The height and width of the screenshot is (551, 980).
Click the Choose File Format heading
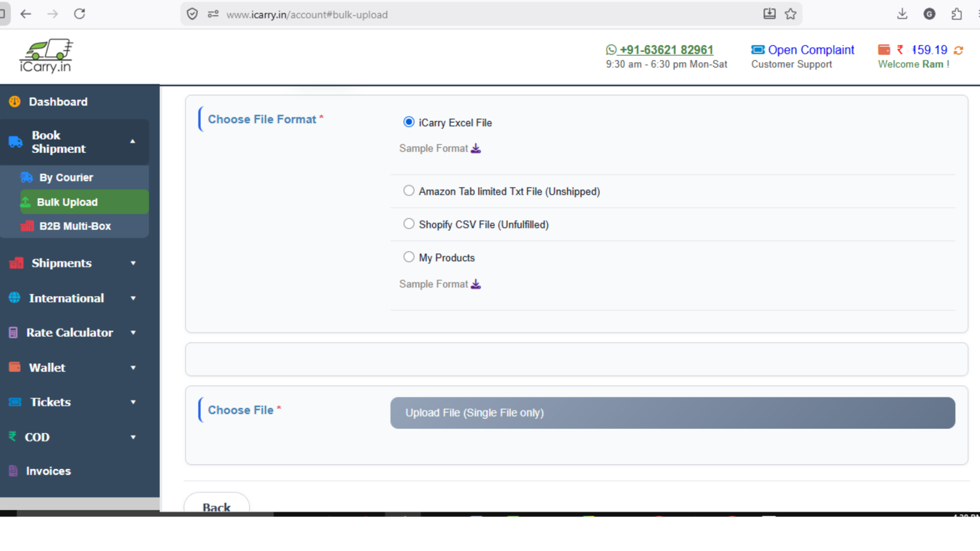(262, 119)
